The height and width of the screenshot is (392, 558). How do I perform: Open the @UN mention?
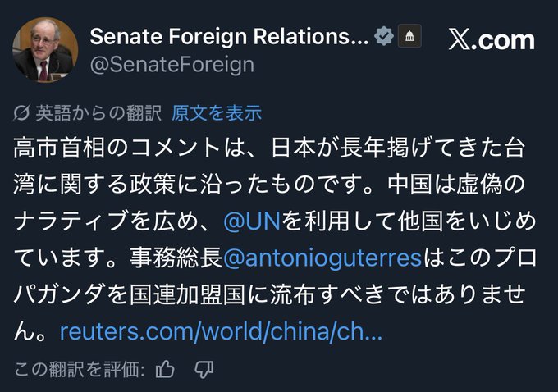(252, 221)
